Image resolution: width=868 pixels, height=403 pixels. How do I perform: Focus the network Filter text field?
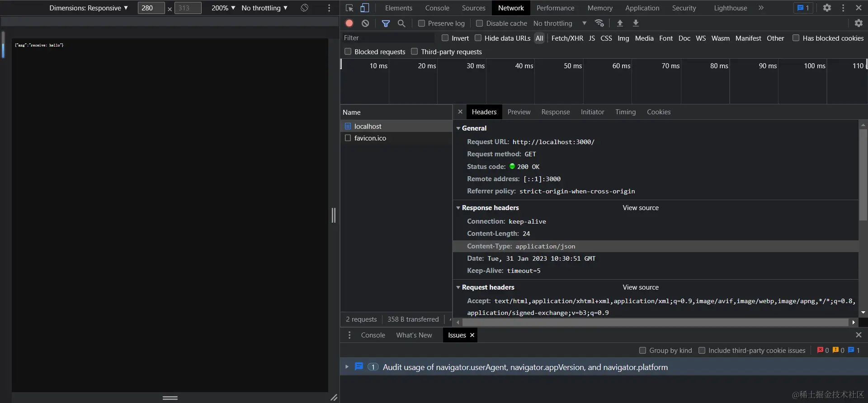point(389,38)
